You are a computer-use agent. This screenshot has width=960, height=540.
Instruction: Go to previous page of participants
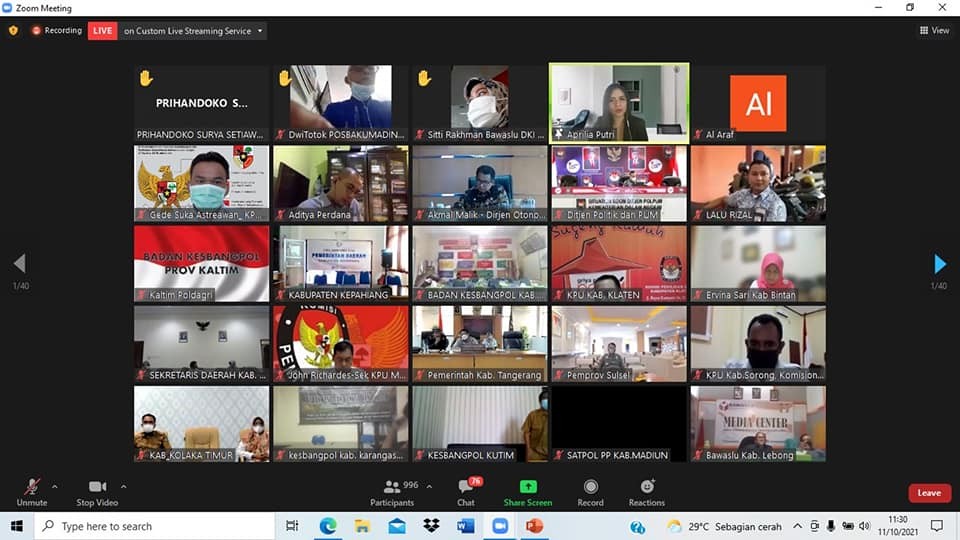pos(19,264)
